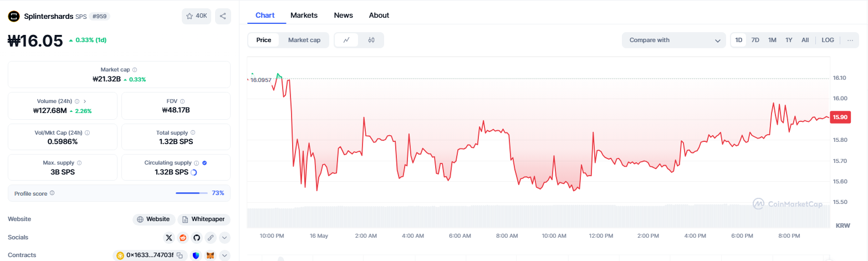The height and width of the screenshot is (261, 868).
Task: Open the Website link button
Action: point(154,219)
